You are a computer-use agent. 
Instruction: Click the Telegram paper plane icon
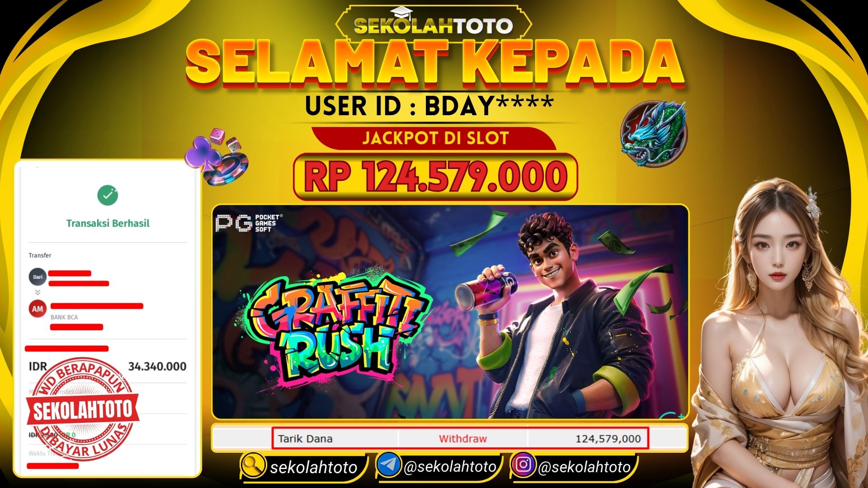coord(388,465)
